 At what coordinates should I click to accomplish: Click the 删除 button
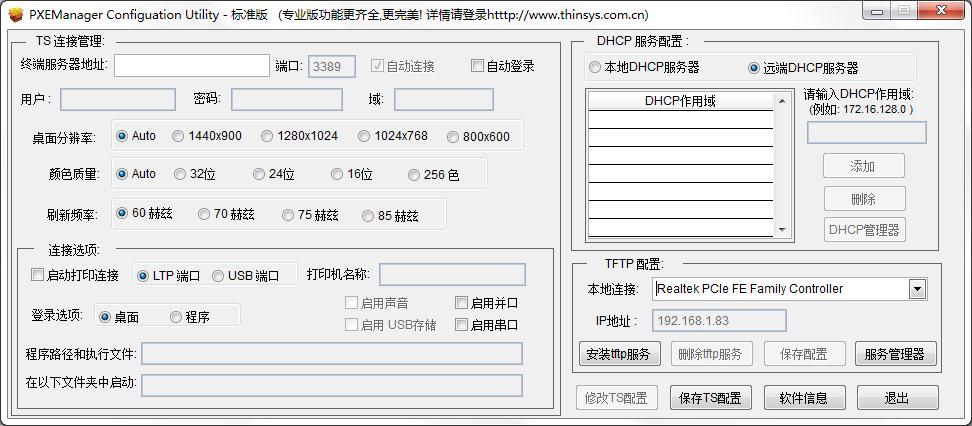(864, 199)
